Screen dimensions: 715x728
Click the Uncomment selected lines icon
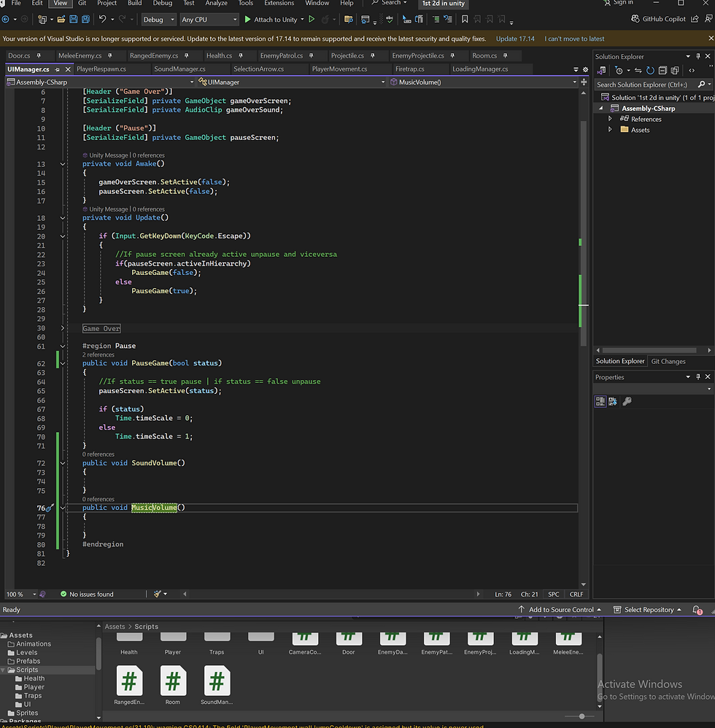(x=447, y=19)
